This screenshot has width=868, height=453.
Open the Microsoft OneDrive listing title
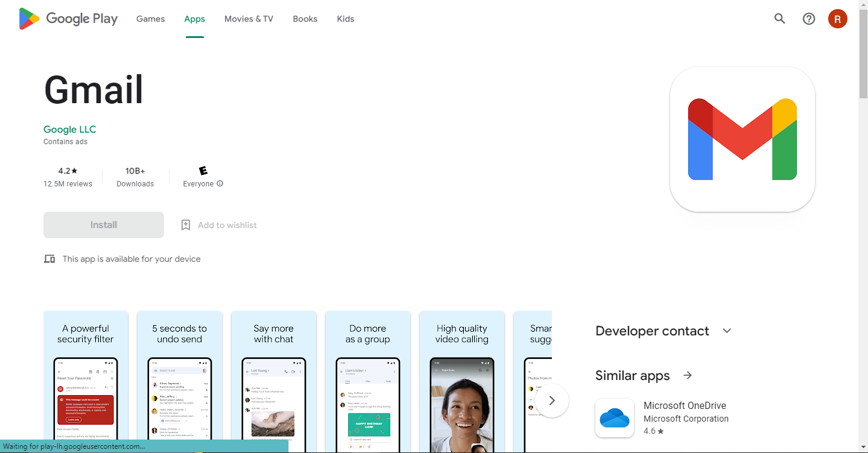click(x=685, y=405)
